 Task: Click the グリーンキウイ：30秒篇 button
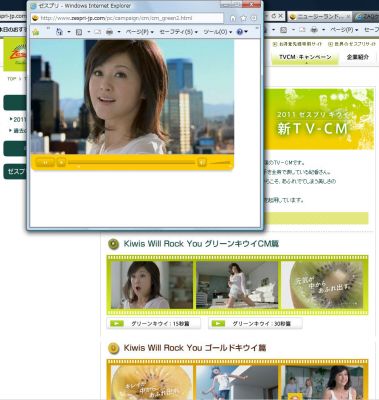coord(255,323)
